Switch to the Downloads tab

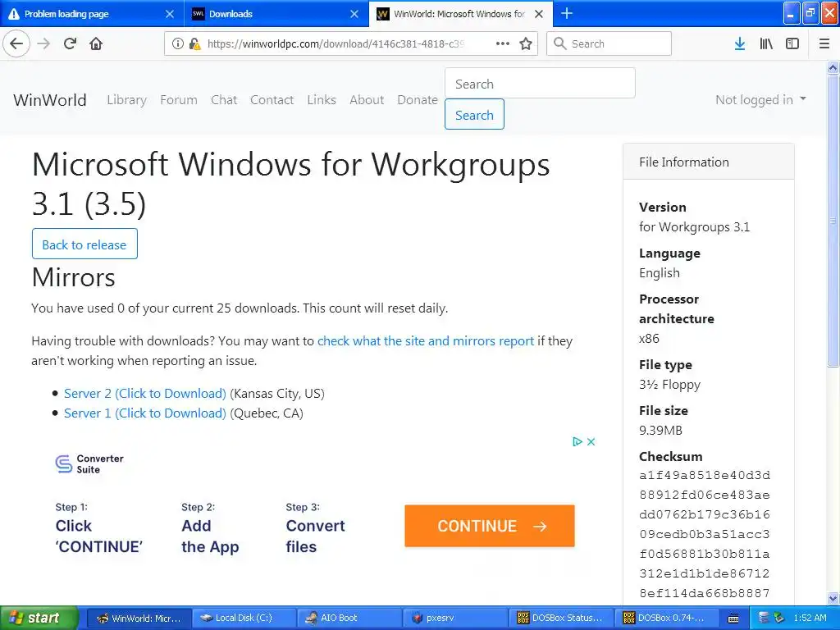point(276,14)
